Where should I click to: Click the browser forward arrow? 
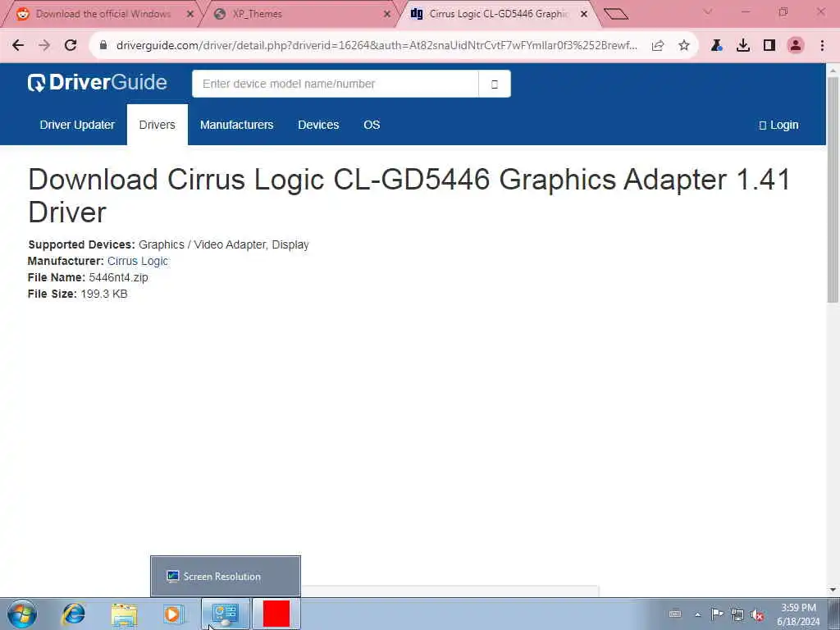[x=44, y=46]
